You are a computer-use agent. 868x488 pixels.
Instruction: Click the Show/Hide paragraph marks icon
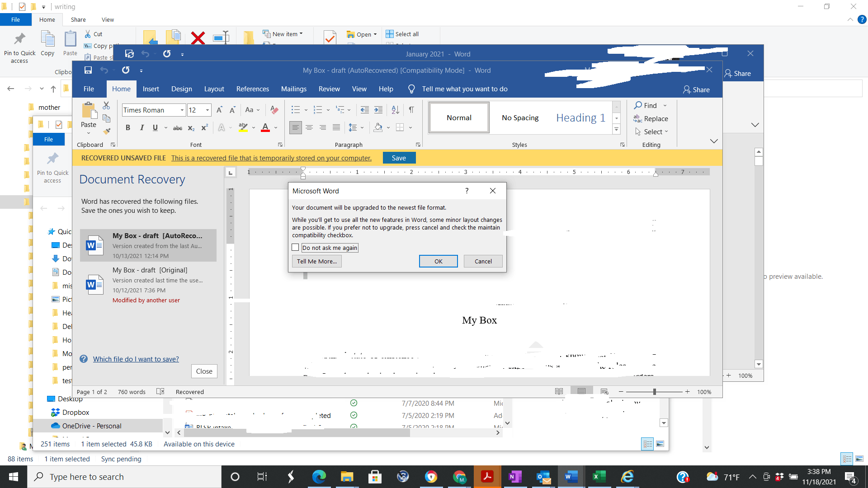click(x=411, y=110)
